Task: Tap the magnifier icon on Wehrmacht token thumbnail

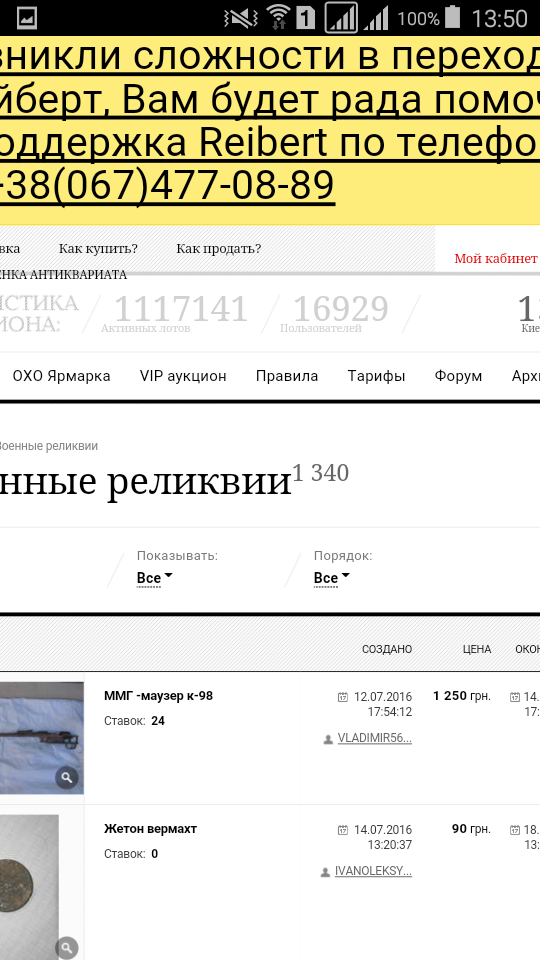Action: [x=67, y=948]
